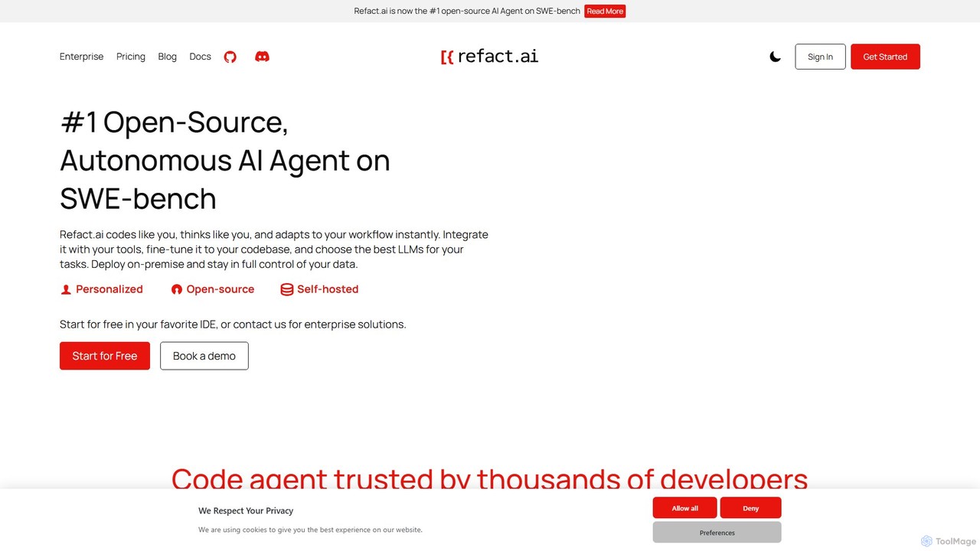This screenshot has height=551, width=980.
Task: Click the Self-hosted label text
Action: pos(328,289)
